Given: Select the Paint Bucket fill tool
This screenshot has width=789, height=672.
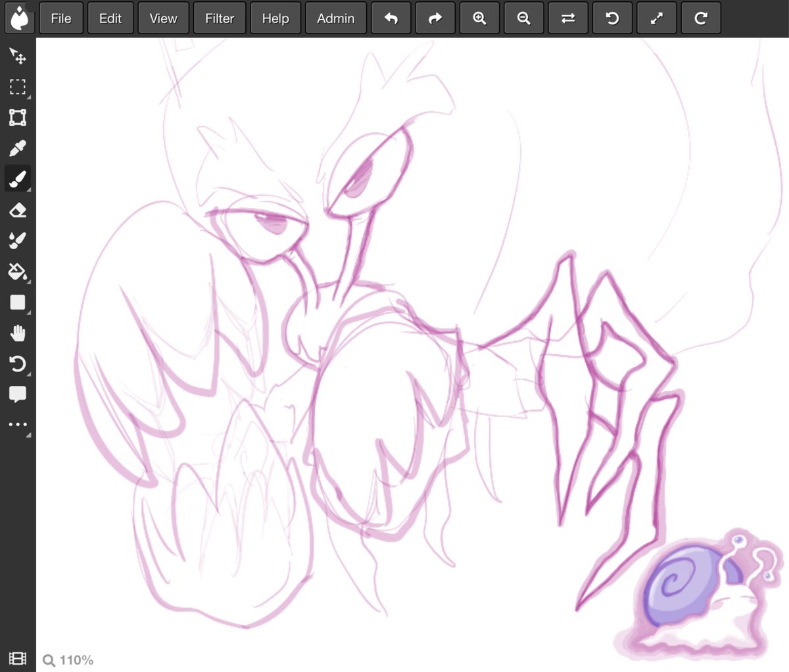Looking at the screenshot, I should pos(18,271).
